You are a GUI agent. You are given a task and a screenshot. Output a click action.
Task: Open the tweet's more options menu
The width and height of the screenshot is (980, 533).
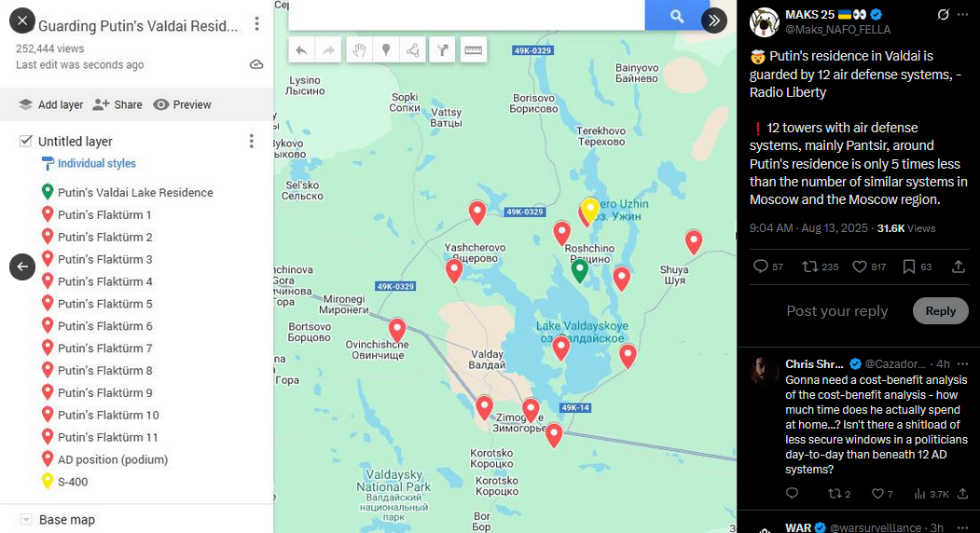pos(962,14)
